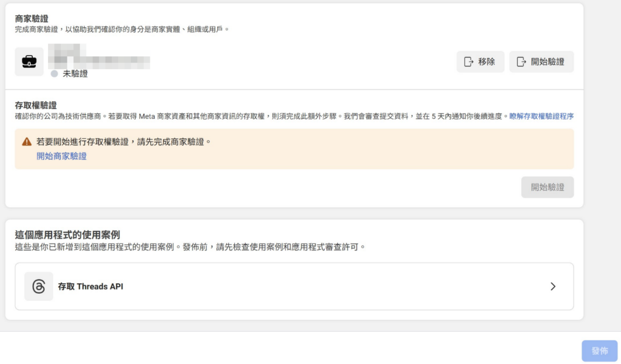
Task: Click the warning triangle icon in the banner
Action: pyautogui.click(x=27, y=142)
